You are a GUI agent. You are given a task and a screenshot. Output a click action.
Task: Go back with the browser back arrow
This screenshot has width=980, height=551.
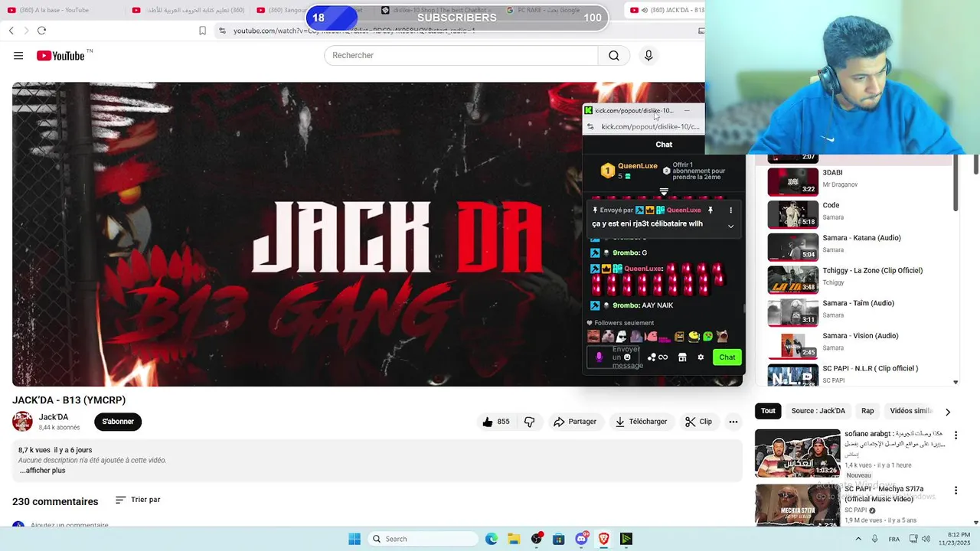pos(11,31)
